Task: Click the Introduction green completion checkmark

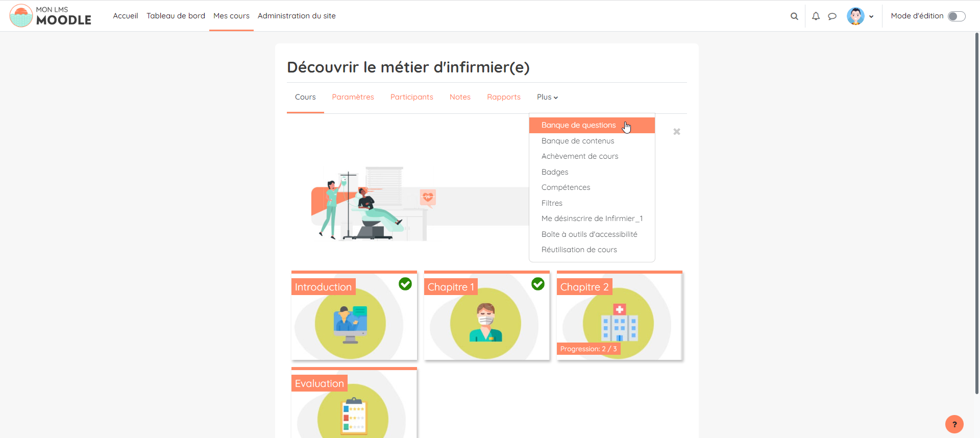Action: point(405,284)
